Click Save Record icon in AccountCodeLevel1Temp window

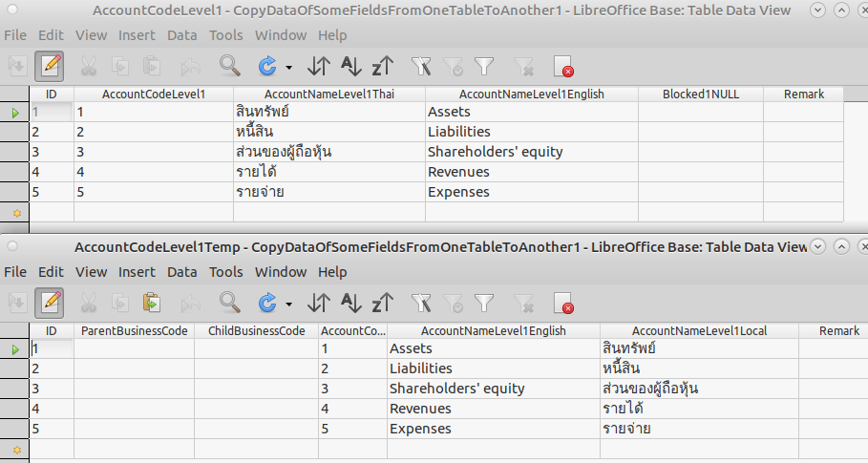tap(17, 304)
